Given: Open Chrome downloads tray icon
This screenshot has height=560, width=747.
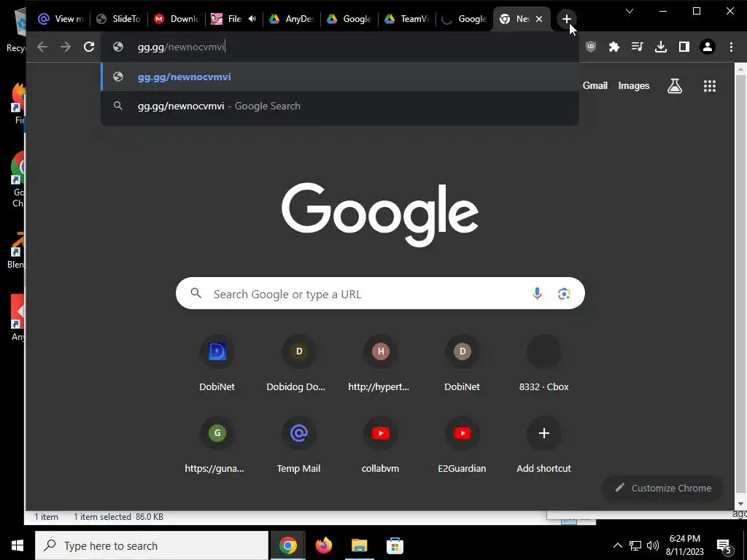Looking at the screenshot, I should click(x=661, y=47).
